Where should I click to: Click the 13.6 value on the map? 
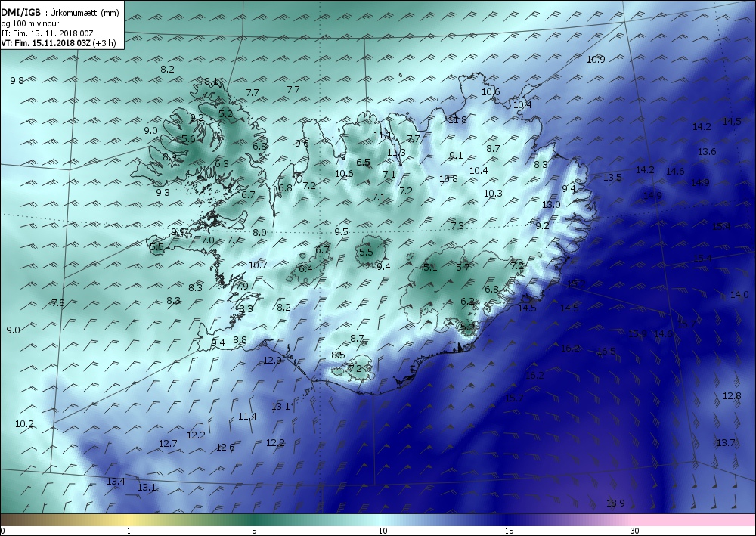pyautogui.click(x=707, y=151)
